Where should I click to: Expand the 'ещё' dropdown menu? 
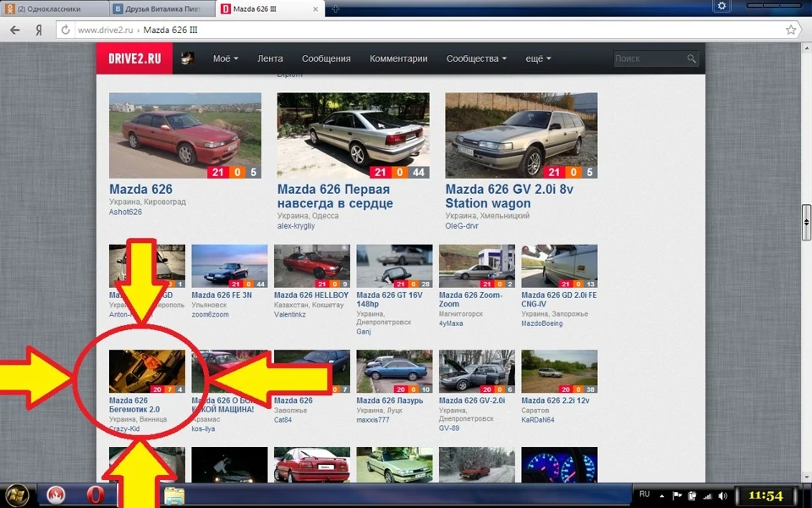[x=538, y=58]
